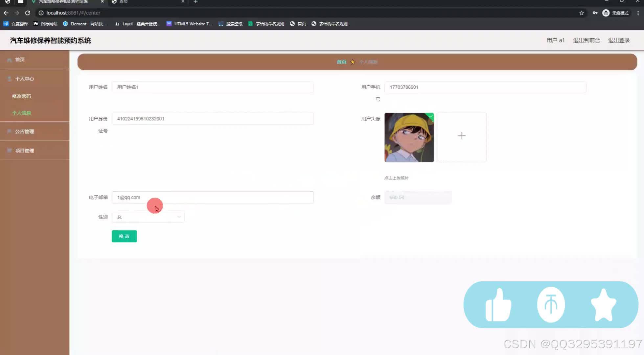The height and width of the screenshot is (355, 644).
Task: Click the bookmark star in address bar
Action: pyautogui.click(x=582, y=13)
